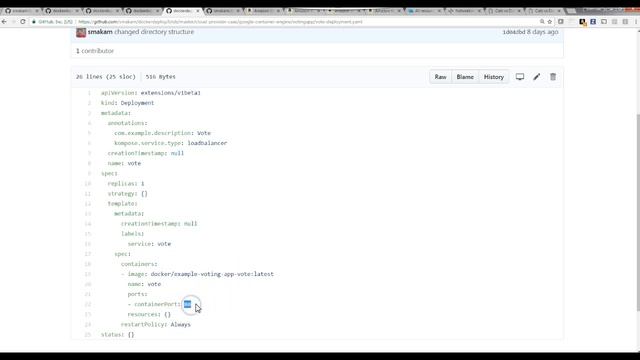Click the 'kind: Deployment' code line

[127, 103]
